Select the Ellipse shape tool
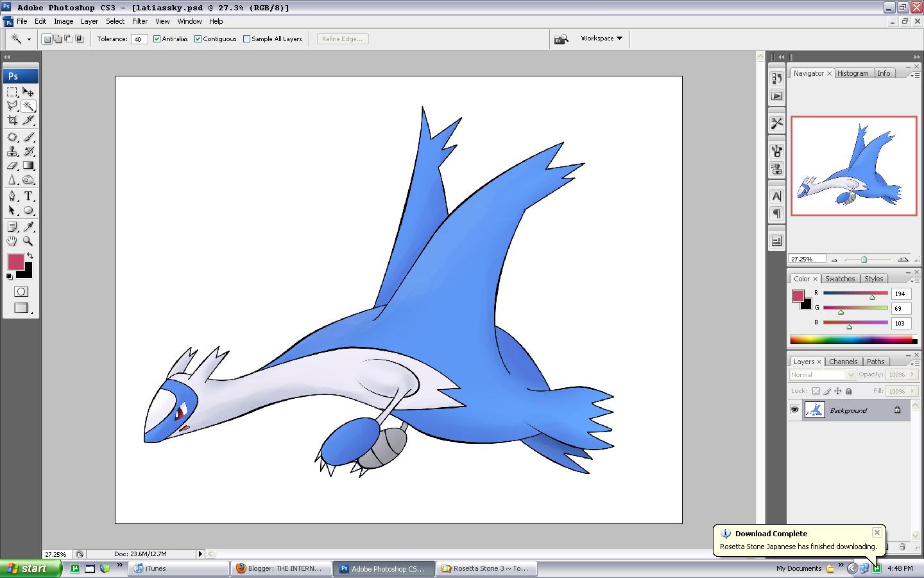 pos(28,210)
